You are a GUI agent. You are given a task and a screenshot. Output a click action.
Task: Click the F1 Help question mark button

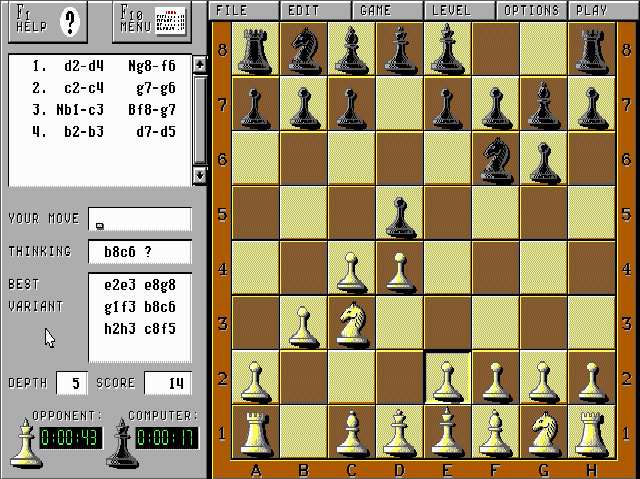click(68, 21)
